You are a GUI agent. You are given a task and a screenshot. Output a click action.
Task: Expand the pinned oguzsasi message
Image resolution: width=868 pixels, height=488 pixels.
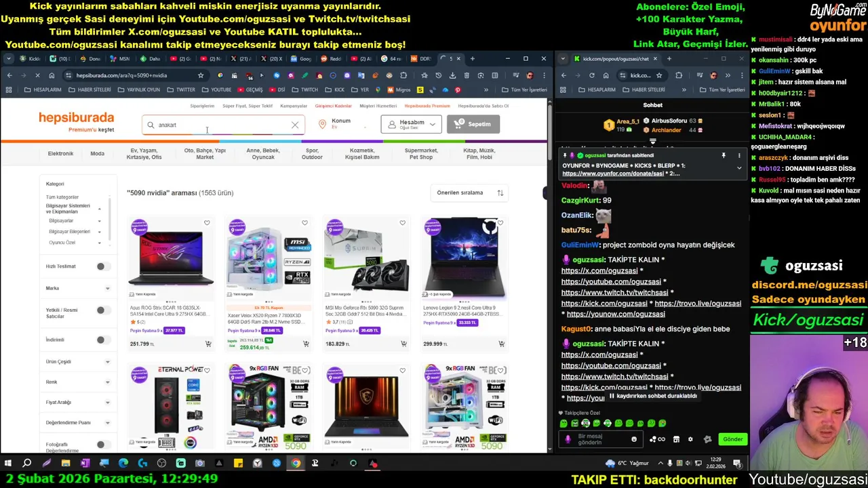(x=739, y=167)
